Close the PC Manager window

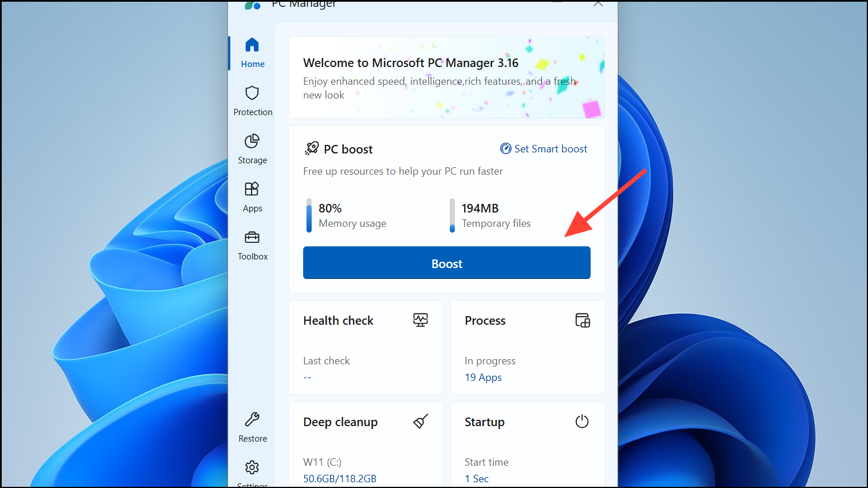click(598, 4)
